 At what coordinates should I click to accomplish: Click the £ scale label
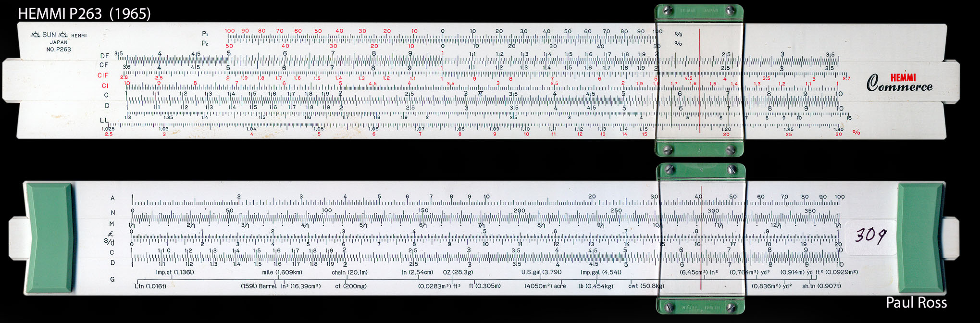pos(111,234)
